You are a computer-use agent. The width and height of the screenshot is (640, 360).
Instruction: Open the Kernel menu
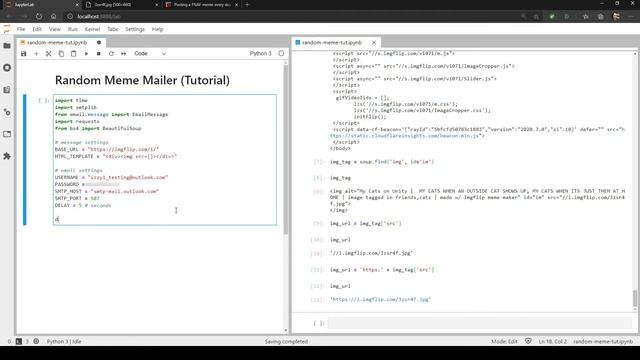click(92, 29)
